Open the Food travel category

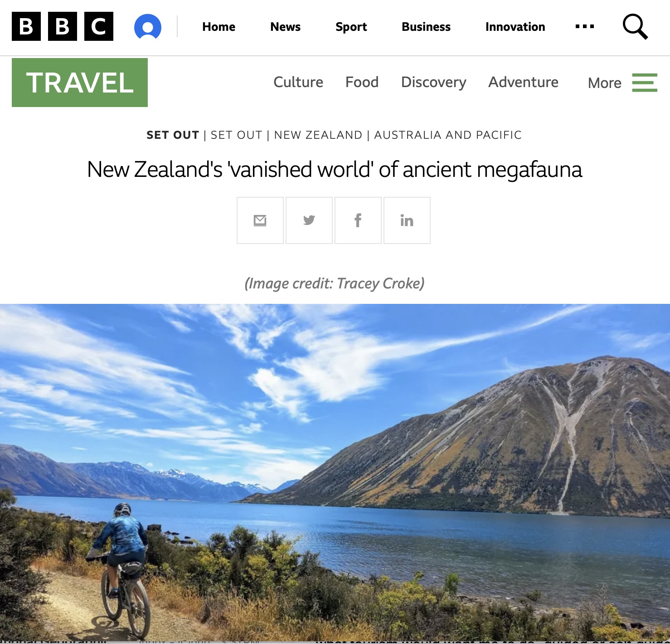362,82
